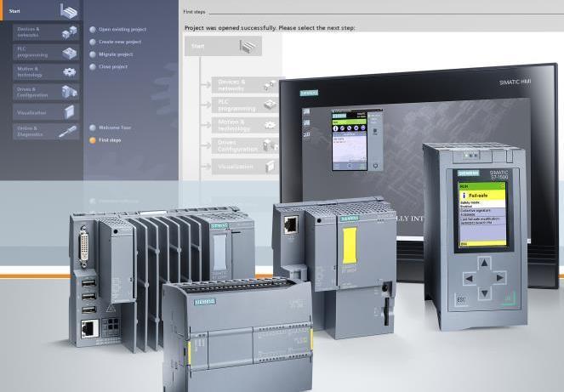Open PLC programming portal icon in sidebar
Viewport: 564px width, 392px height.
click(70, 53)
